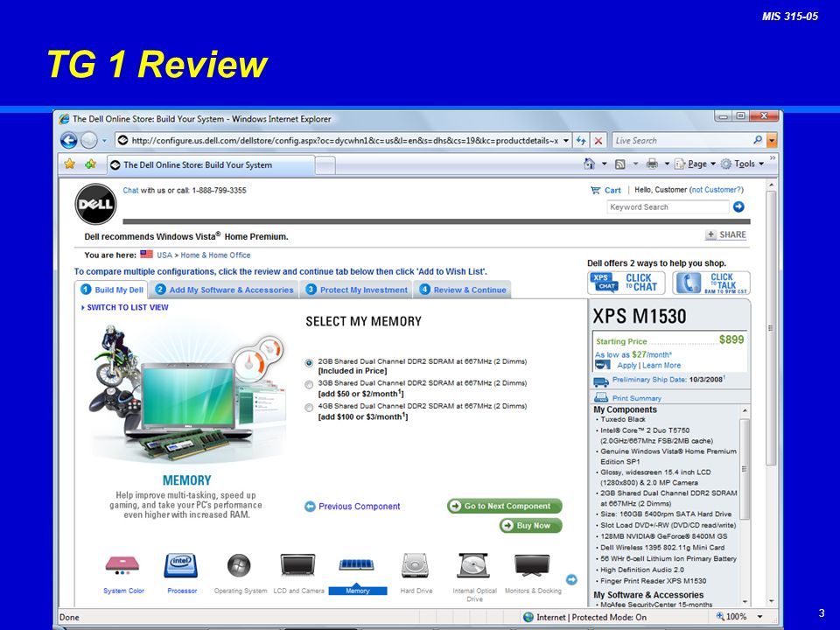The image size is (840, 630).
Task: Select 3GB Shared Dual Channel memory option
Action: (x=309, y=385)
